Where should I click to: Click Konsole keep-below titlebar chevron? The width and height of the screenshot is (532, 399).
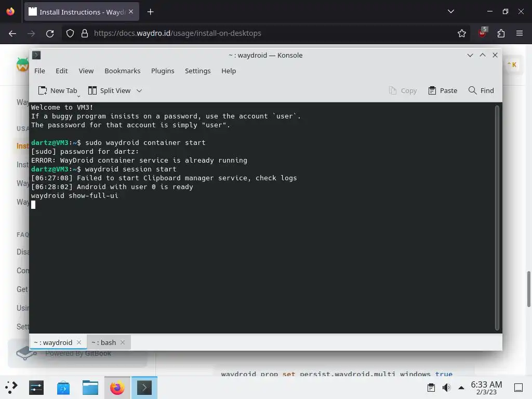(470, 55)
